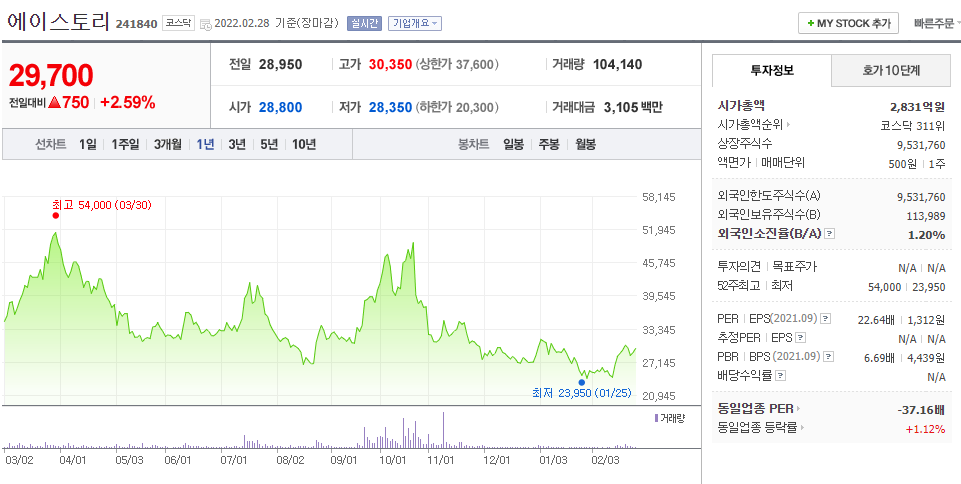Click the 거래대금 value 3,105 백만
Viewport: 961px width, 484px height.
pyautogui.click(x=633, y=108)
